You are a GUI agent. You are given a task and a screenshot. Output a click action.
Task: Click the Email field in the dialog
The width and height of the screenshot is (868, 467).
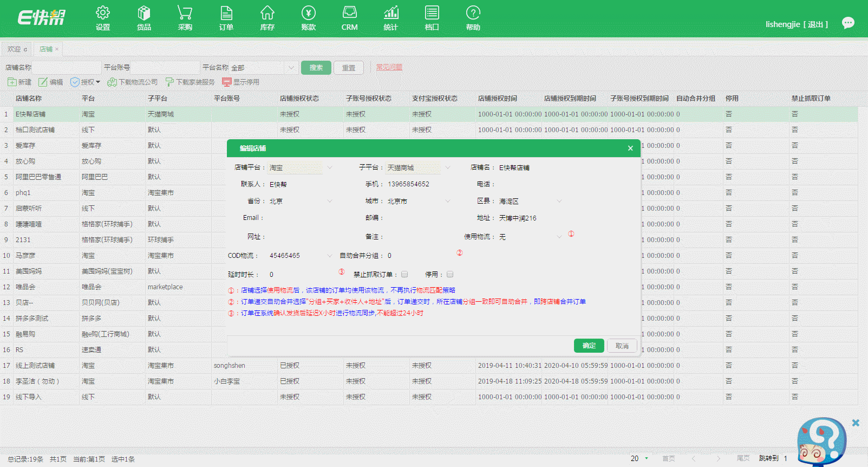pyautogui.click(x=301, y=218)
